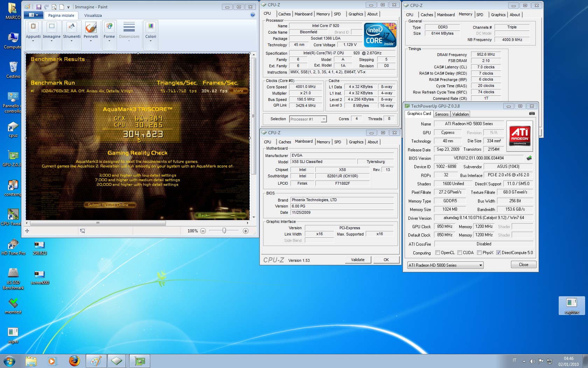This screenshot has width=588, height=368.
Task: Toggle the OpenCL checkbox in GPU-Z
Action: point(437,253)
